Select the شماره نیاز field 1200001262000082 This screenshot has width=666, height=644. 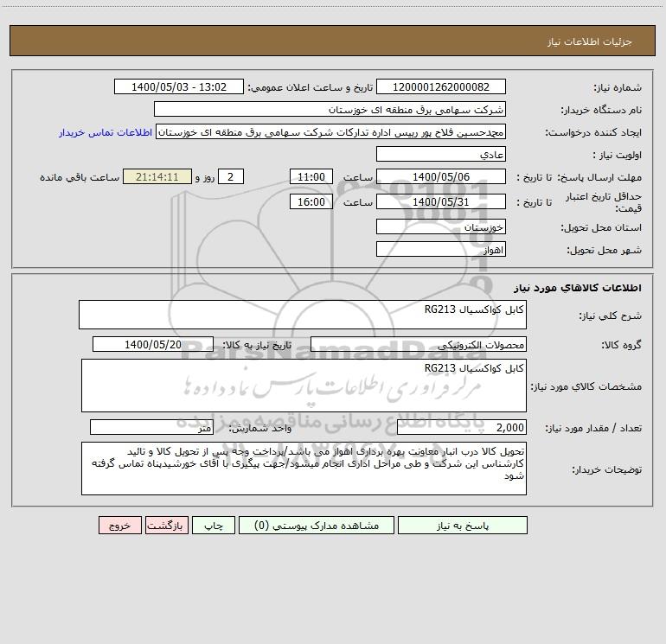tap(441, 86)
